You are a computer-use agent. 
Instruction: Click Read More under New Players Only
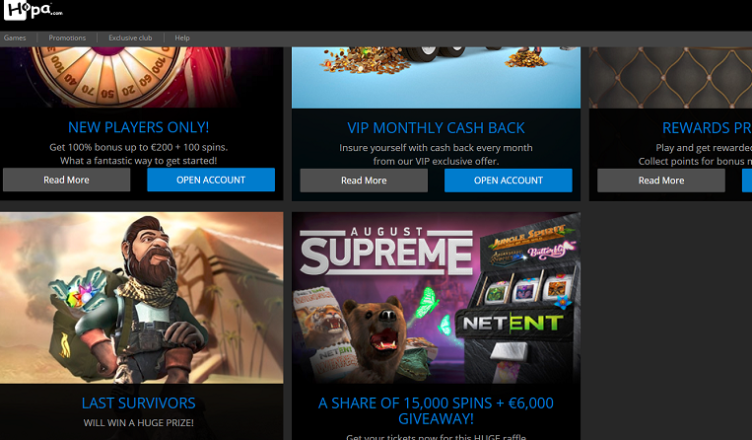click(67, 180)
